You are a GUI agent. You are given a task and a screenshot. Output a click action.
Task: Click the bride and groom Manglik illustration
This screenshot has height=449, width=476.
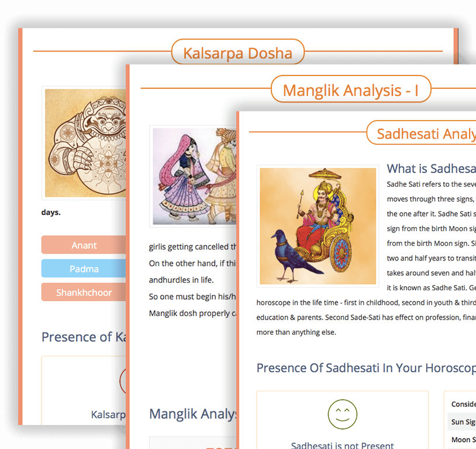point(194,176)
